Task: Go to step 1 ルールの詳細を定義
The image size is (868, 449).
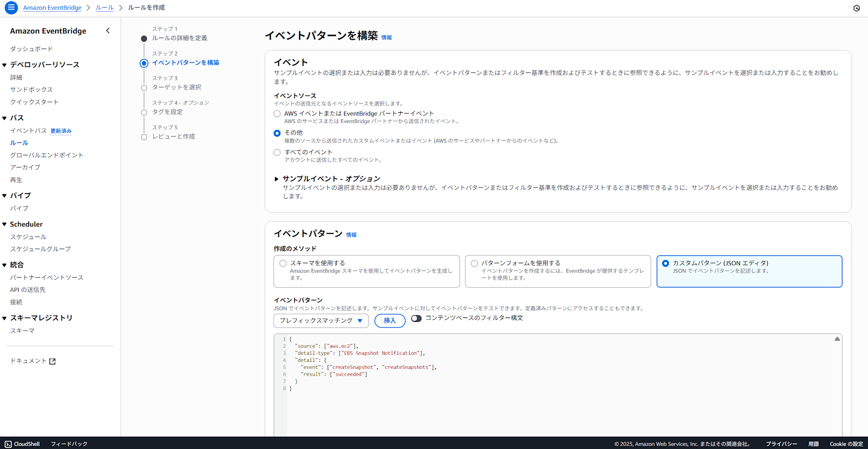Action: [179, 38]
